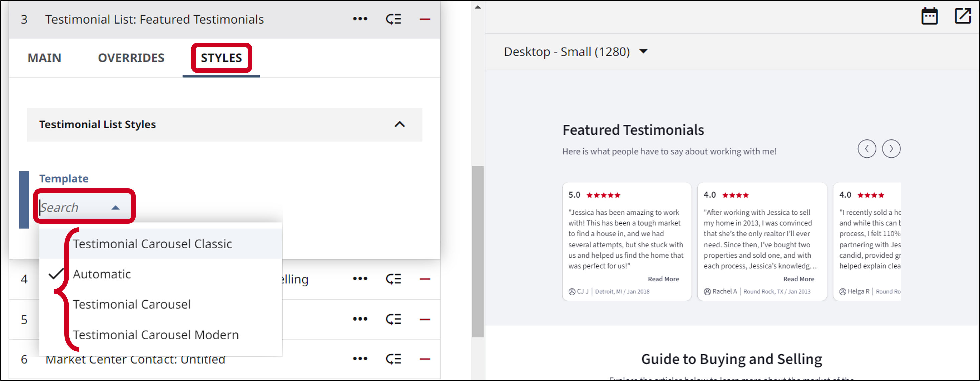Remove row 5 with red minus
980x381 pixels.
[x=425, y=319]
